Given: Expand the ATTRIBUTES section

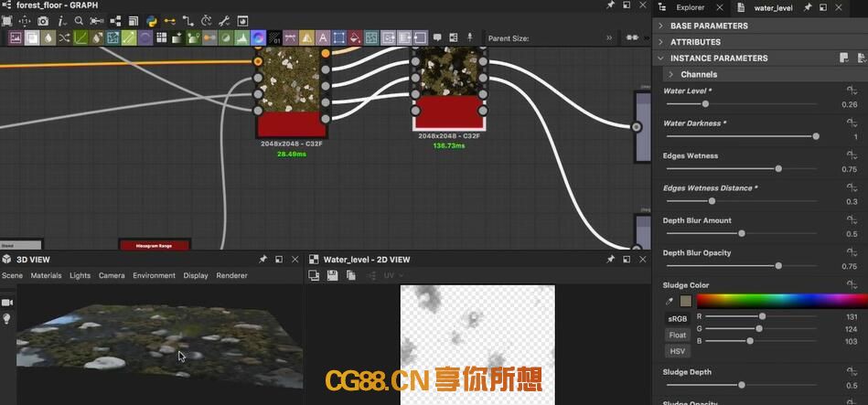Looking at the screenshot, I should pos(660,42).
